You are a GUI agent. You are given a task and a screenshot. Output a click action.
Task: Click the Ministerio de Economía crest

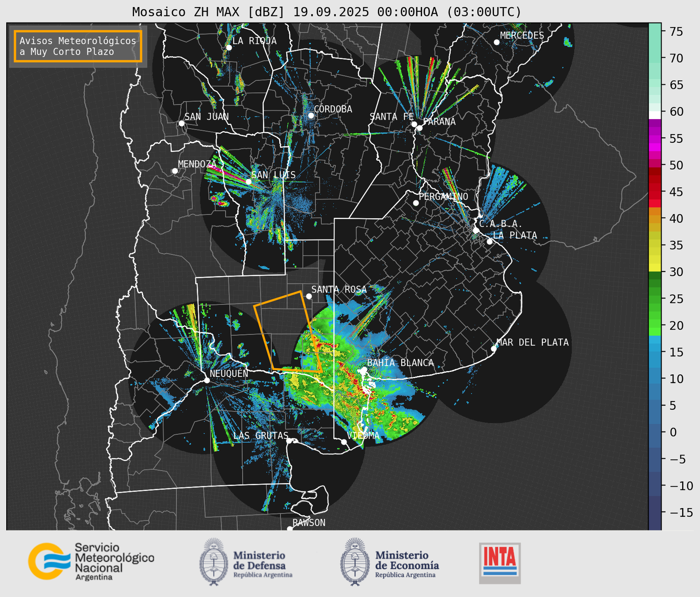[x=355, y=562]
